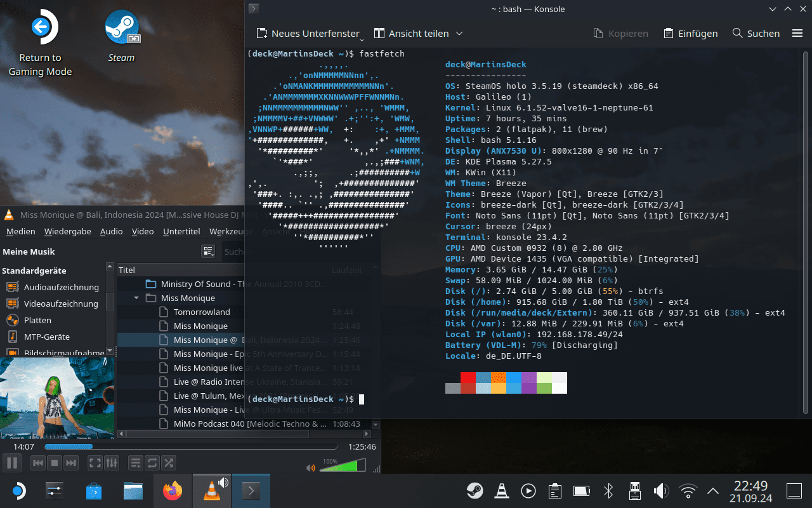Click Konsole title bar terminal icon
This screenshot has width=812, height=508.
[253, 8]
